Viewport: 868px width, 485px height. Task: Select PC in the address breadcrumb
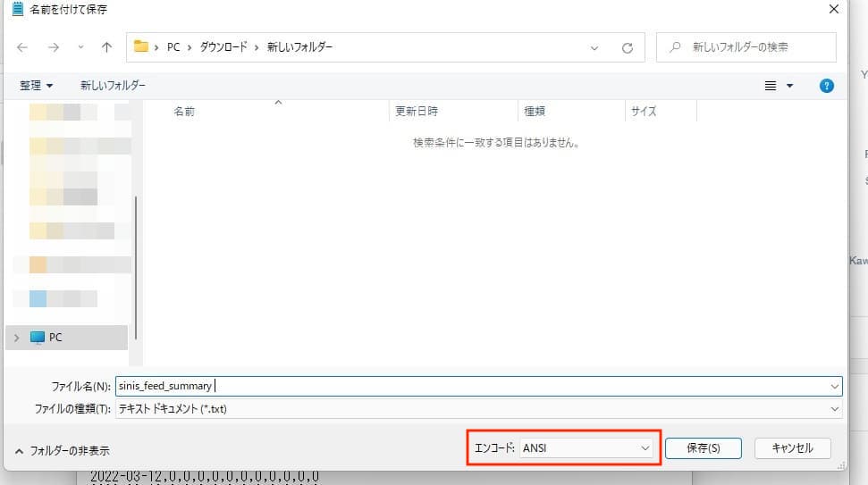[x=173, y=47]
